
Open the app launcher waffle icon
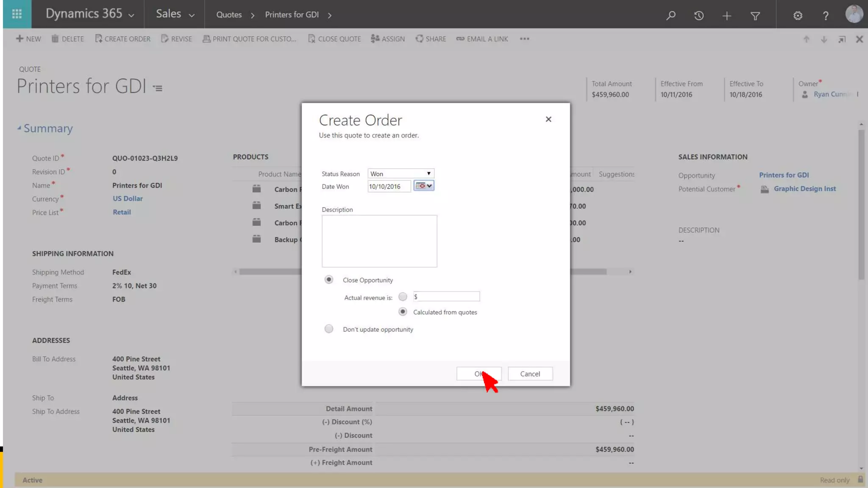17,14
